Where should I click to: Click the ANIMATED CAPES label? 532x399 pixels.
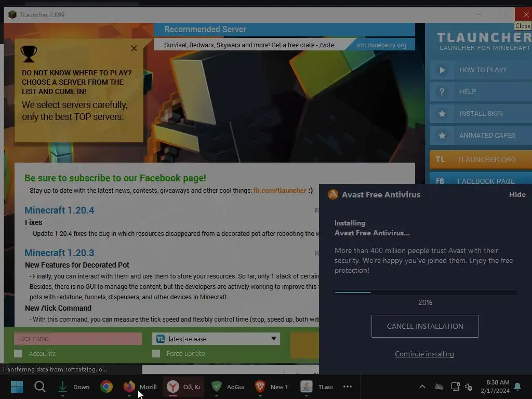(x=487, y=135)
